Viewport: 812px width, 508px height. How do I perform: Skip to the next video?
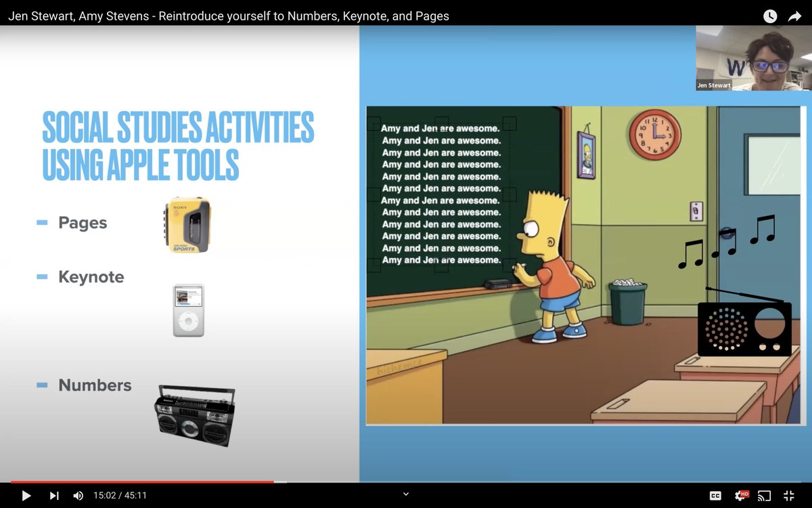tap(54, 495)
